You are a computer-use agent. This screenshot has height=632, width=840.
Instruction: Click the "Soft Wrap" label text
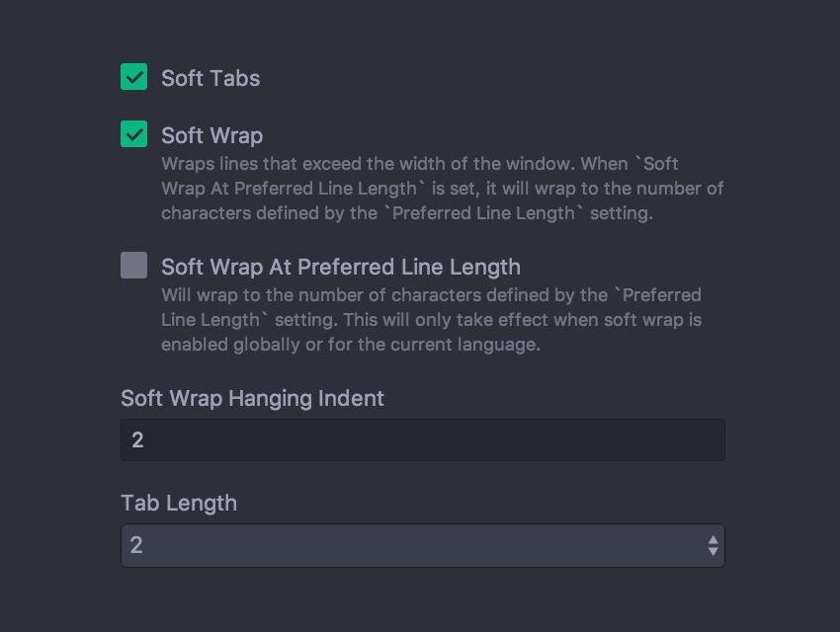[211, 135]
